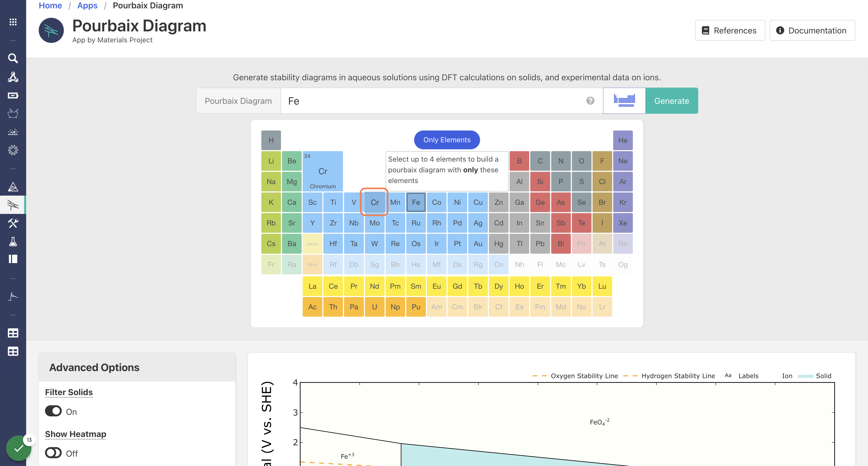Open the phase diagram triangle icon
Image resolution: width=868 pixels, height=466 pixels.
coord(13,187)
